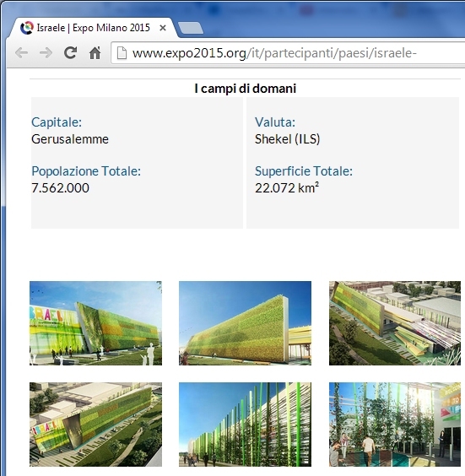Reload the page with the refresh icon
465x476 pixels.
[x=70, y=53]
